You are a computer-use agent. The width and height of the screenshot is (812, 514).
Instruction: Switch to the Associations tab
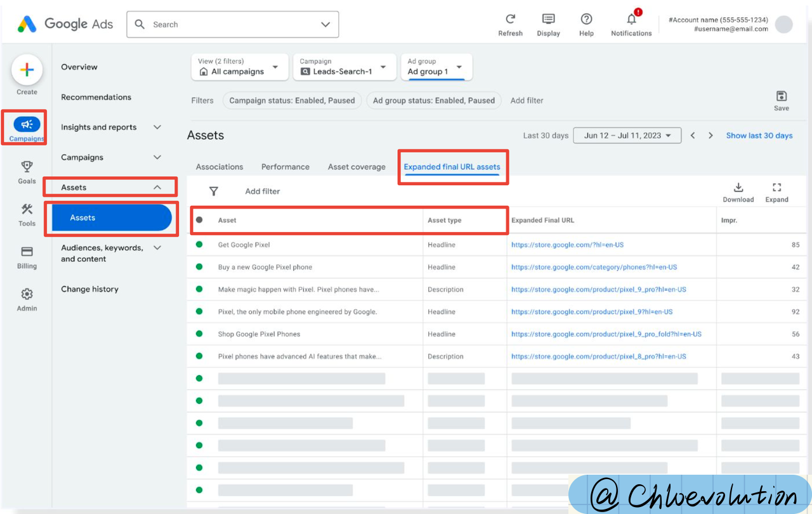[x=219, y=167]
